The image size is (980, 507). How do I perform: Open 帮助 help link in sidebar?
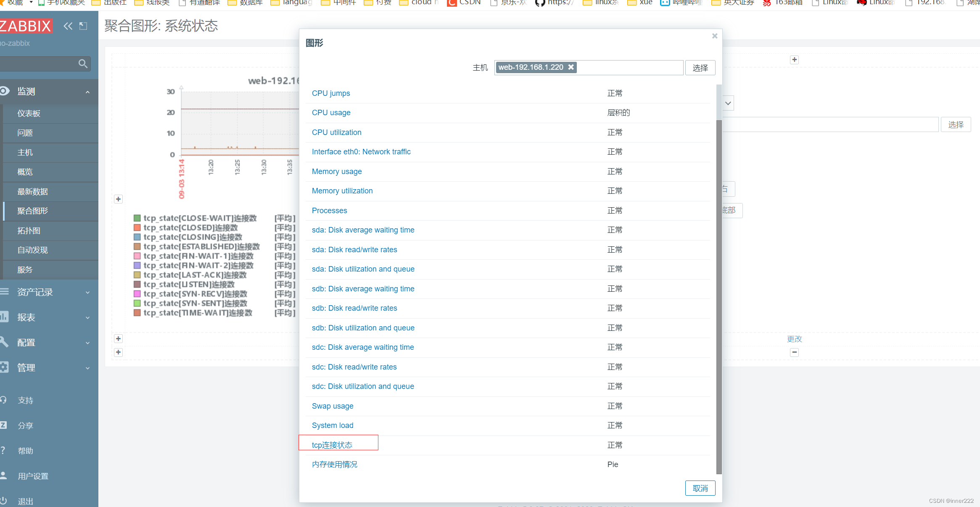point(25,451)
